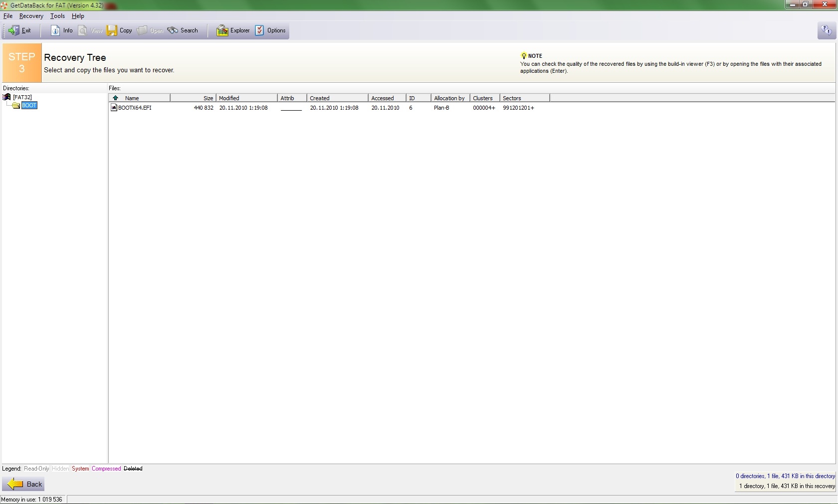838x504 pixels.
Task: Click the Sectors value 991201201+
Action: (x=518, y=108)
